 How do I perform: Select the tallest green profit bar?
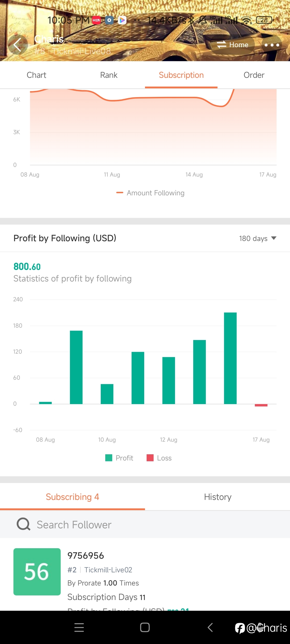[230, 358]
